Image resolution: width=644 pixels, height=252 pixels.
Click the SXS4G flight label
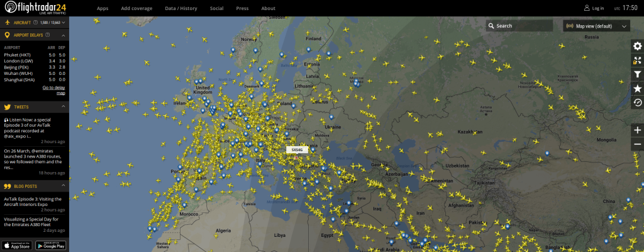(x=297, y=151)
